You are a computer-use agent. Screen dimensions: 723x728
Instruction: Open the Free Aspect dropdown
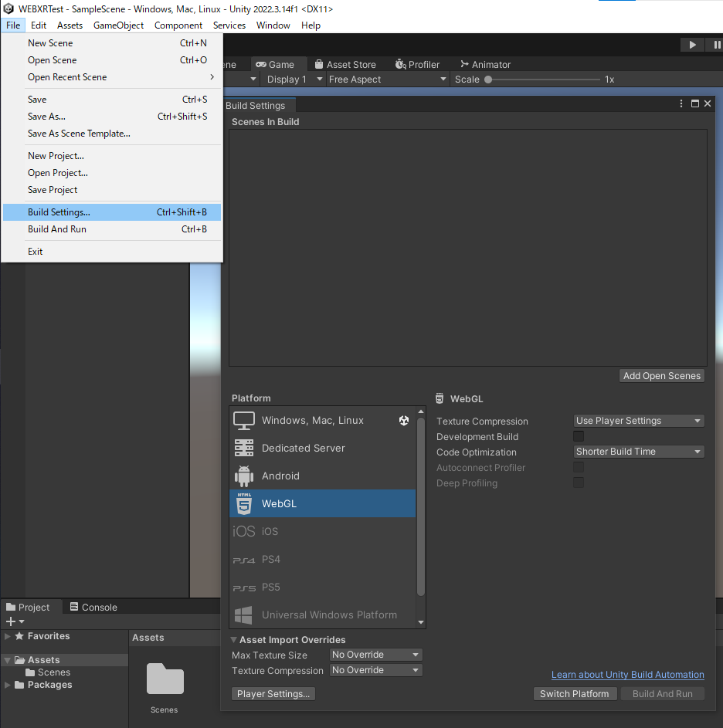[x=388, y=80]
